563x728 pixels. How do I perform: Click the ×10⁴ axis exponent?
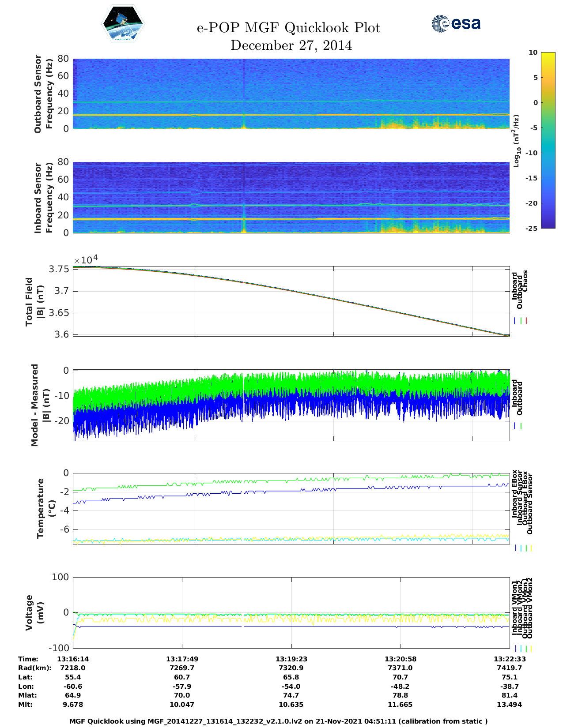coord(86,260)
